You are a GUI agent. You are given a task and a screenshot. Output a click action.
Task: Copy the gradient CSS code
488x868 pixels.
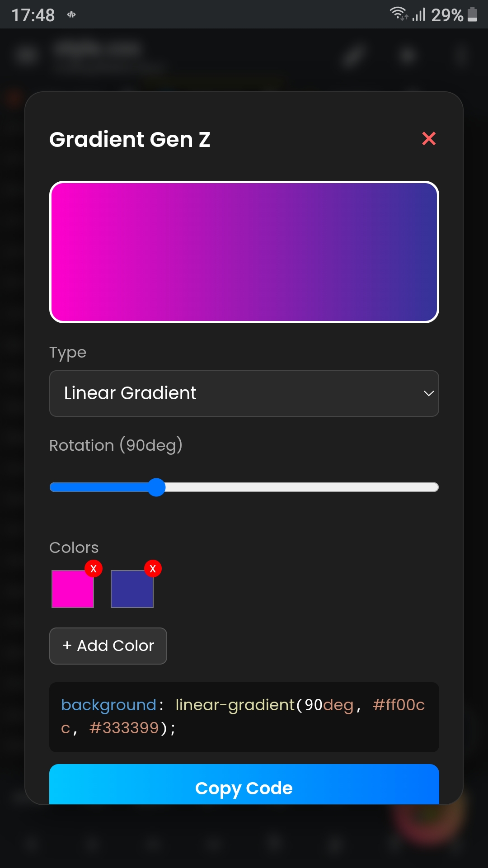[244, 785]
